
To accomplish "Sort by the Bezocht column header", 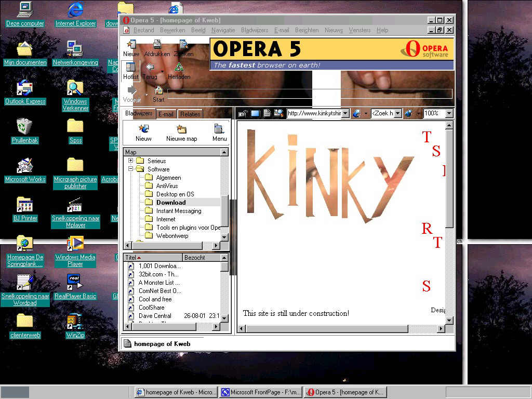I will (x=202, y=258).
